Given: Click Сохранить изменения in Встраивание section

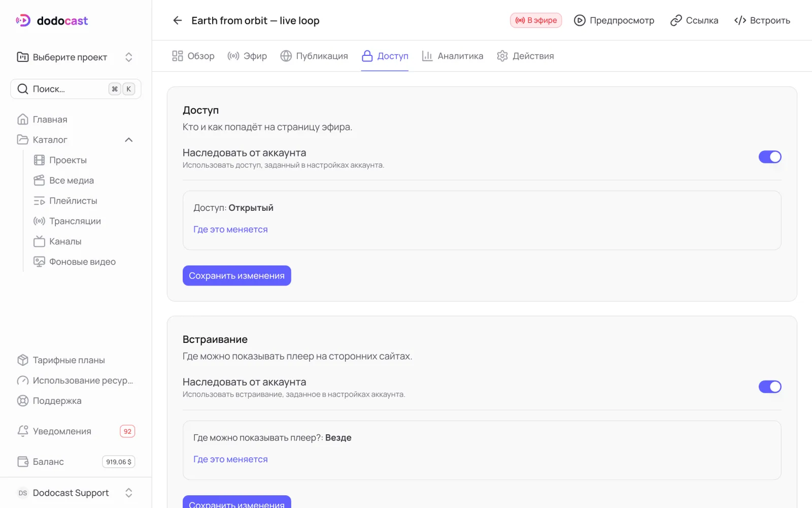Looking at the screenshot, I should (237, 502).
